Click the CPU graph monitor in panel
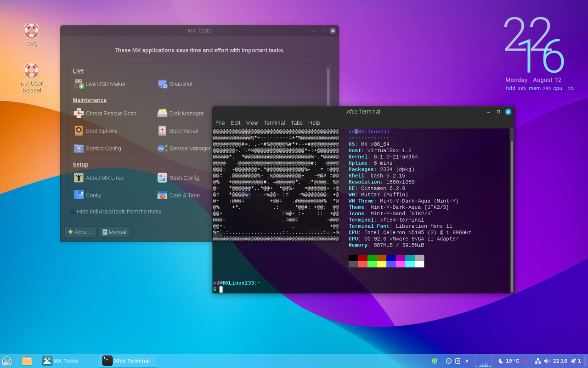The height and width of the screenshot is (368, 588). click(x=484, y=361)
